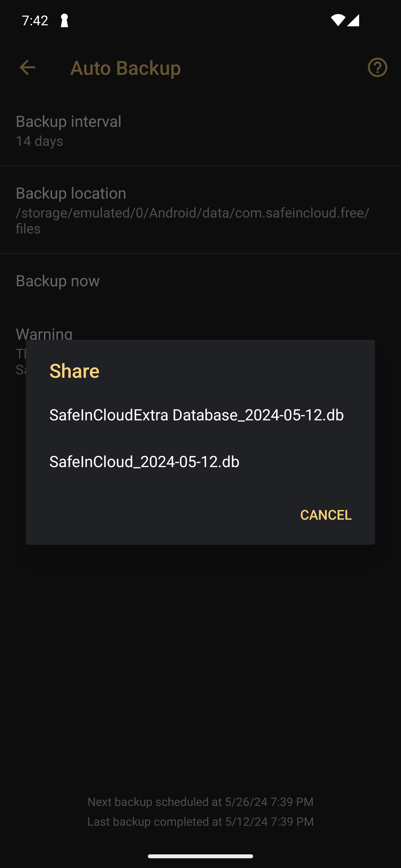
Task: Tap the Wi-Fi status icon
Action: tap(338, 20)
